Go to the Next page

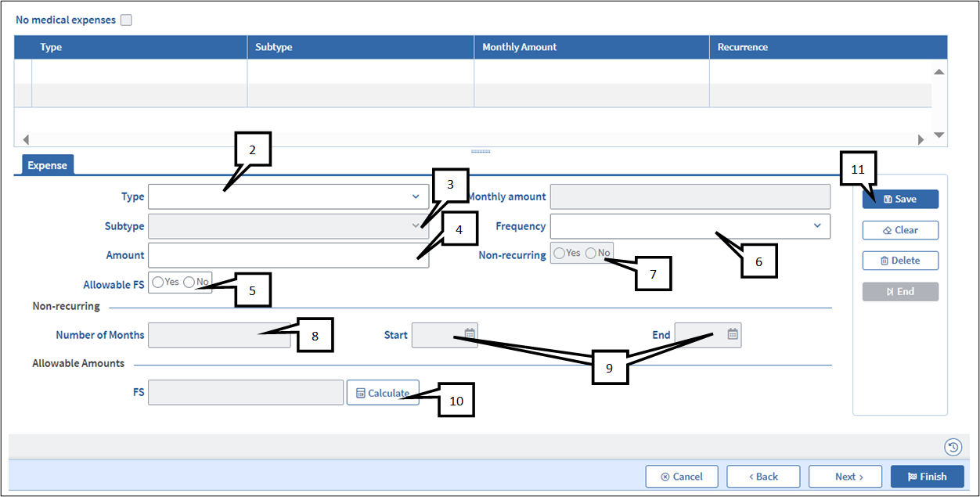coord(845,477)
